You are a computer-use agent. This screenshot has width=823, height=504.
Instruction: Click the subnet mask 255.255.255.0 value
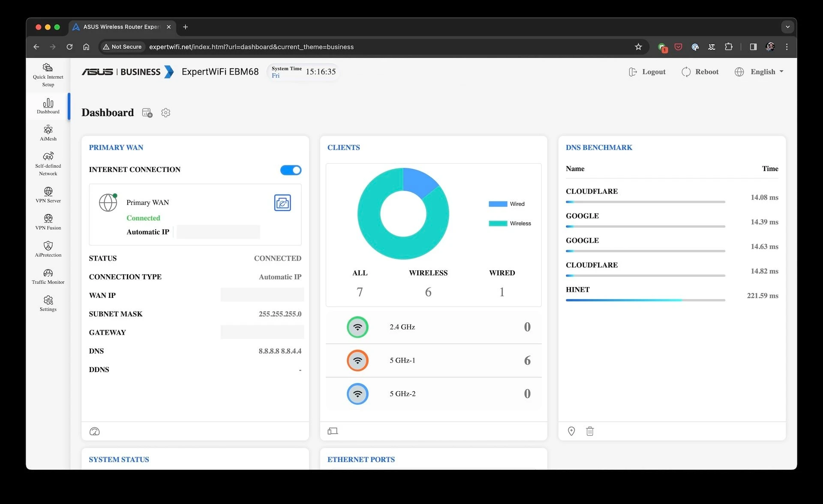(x=280, y=314)
